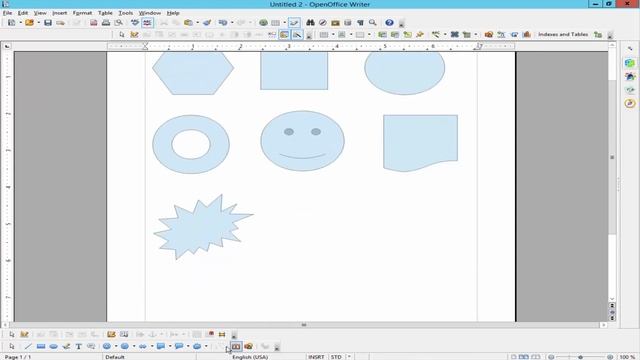Select the Freeform Line tool
The image size is (640, 360).
pyautogui.click(x=66, y=347)
